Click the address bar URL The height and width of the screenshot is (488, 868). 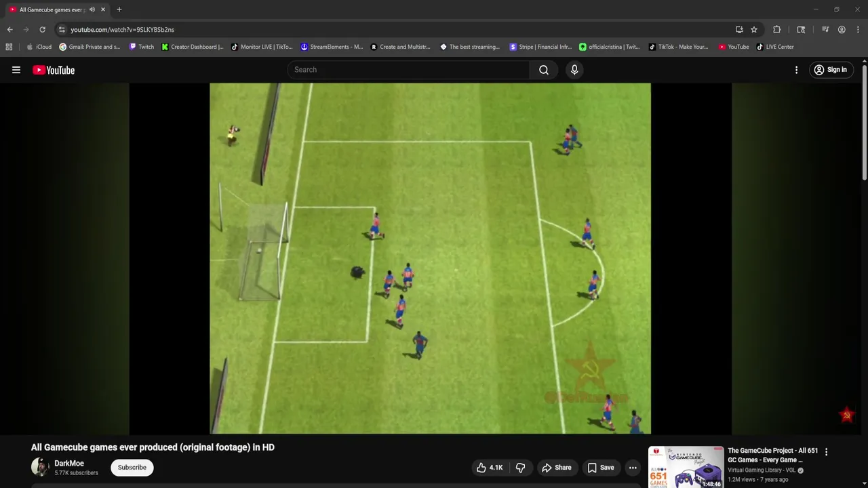pyautogui.click(x=123, y=30)
